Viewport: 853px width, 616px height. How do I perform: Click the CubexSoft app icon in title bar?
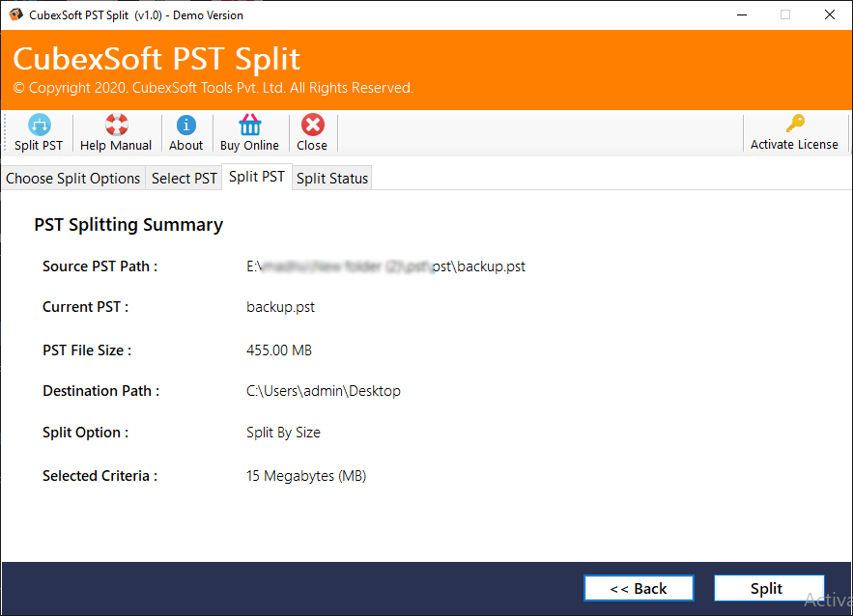15,14
